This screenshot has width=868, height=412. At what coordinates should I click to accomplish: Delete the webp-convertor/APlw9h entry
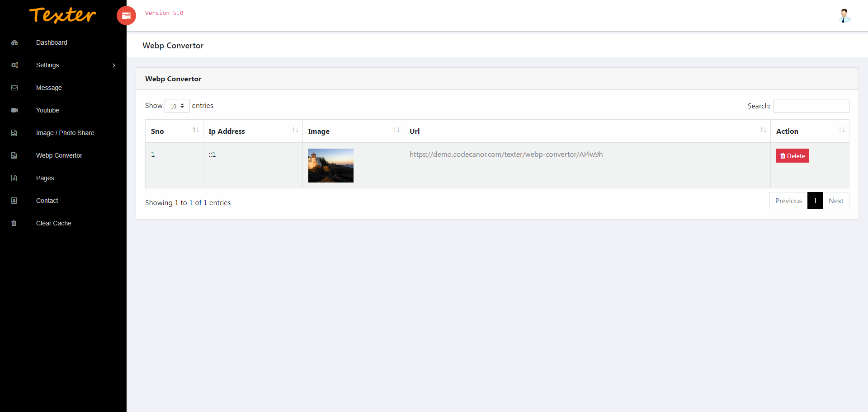pyautogui.click(x=793, y=156)
